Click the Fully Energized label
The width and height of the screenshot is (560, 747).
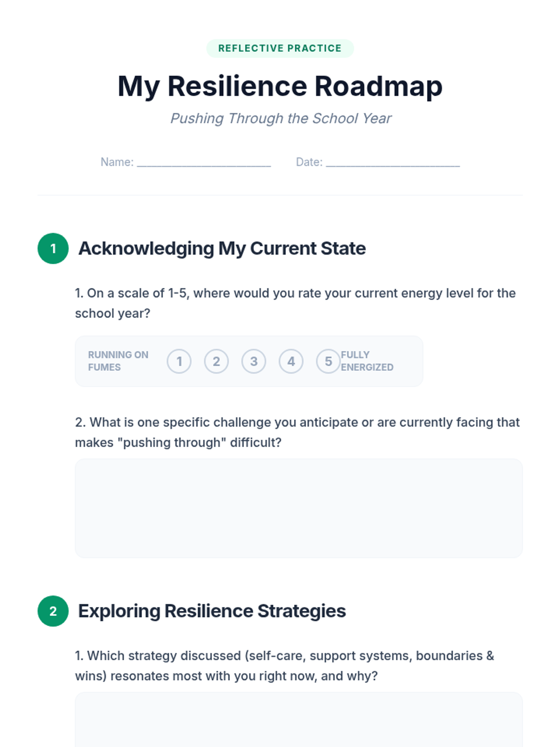(x=367, y=361)
